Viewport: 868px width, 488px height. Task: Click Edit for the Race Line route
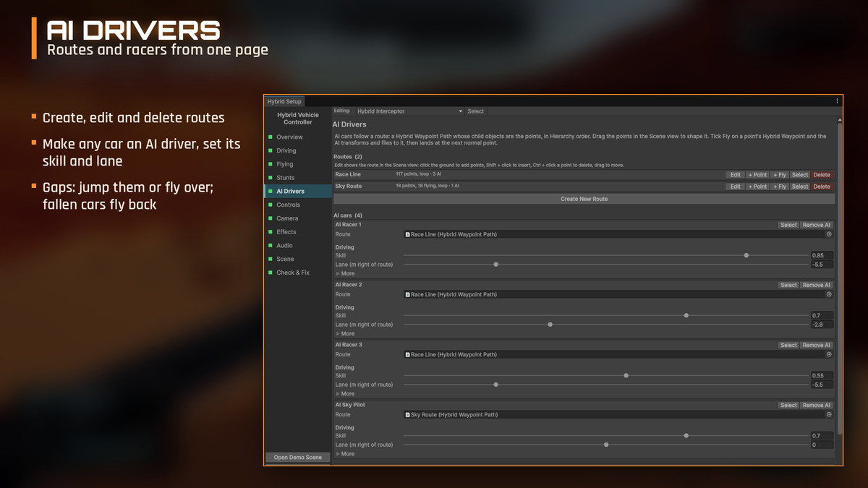[x=735, y=175]
